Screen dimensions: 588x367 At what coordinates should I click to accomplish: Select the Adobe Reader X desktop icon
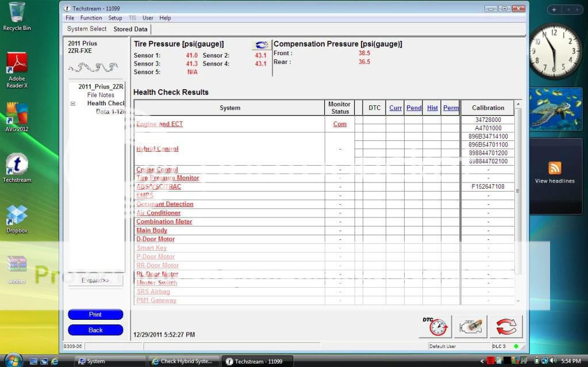(x=17, y=71)
